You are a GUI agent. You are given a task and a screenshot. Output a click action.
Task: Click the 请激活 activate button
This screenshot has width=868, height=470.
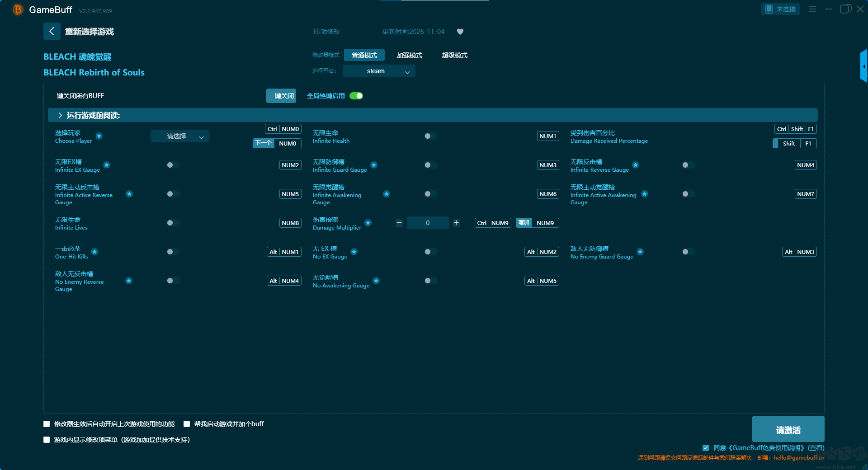pyautogui.click(x=788, y=429)
